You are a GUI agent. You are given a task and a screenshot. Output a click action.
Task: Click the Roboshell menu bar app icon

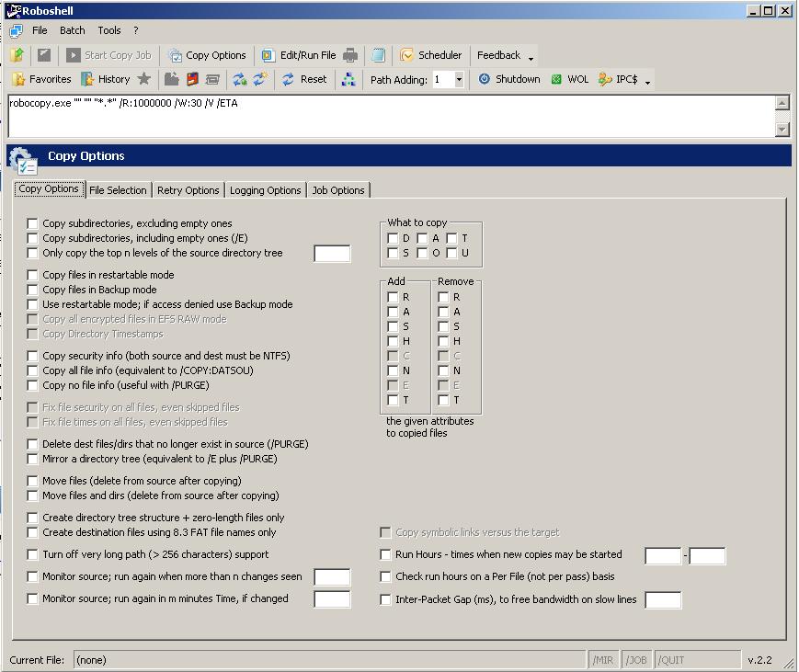coord(17,30)
